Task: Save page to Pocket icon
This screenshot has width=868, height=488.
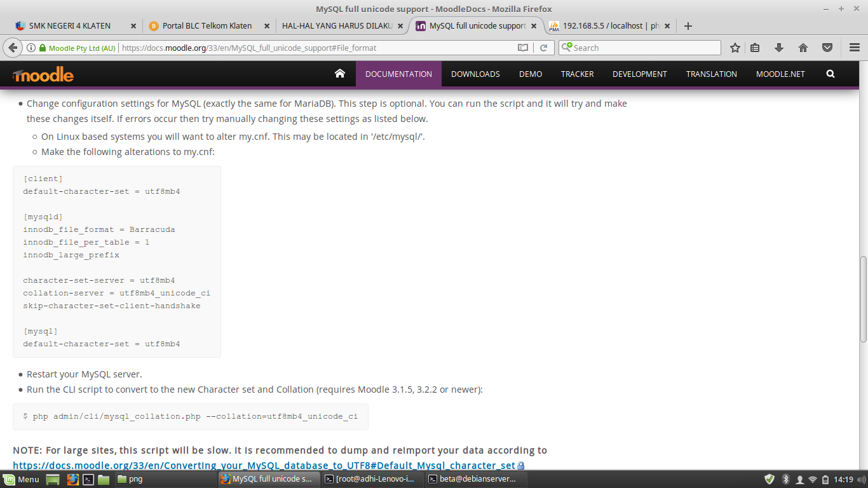Action: point(827,48)
